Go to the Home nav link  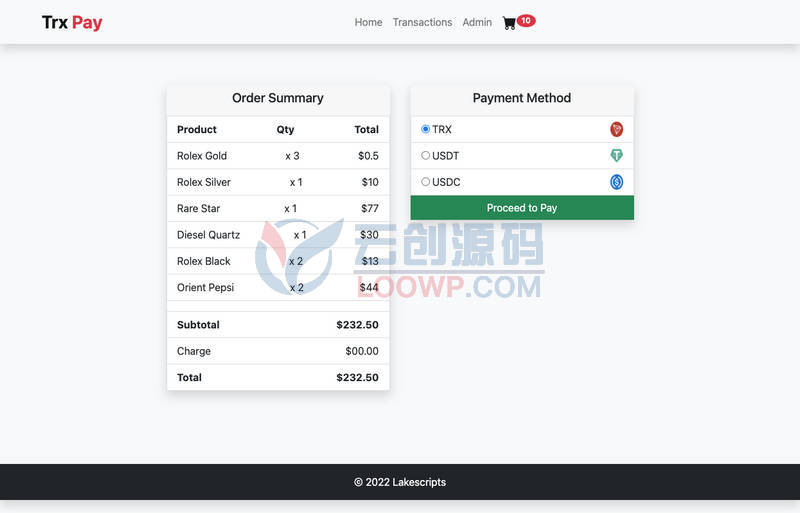368,22
